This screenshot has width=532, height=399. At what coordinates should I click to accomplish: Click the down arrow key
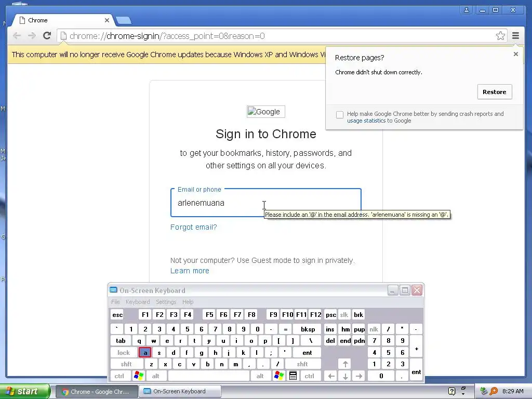pos(345,376)
